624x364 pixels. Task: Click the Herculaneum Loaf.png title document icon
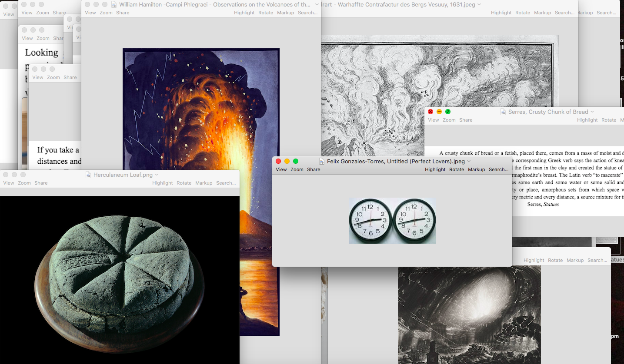pyautogui.click(x=89, y=175)
